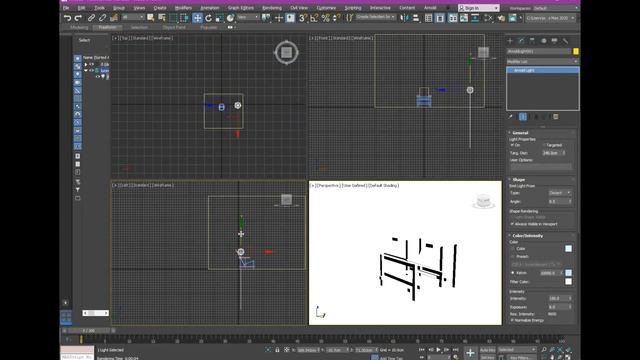Viewport: 640px width, 360px height.
Task: Toggle the Angle Snap button
Action: pyautogui.click(x=314, y=18)
